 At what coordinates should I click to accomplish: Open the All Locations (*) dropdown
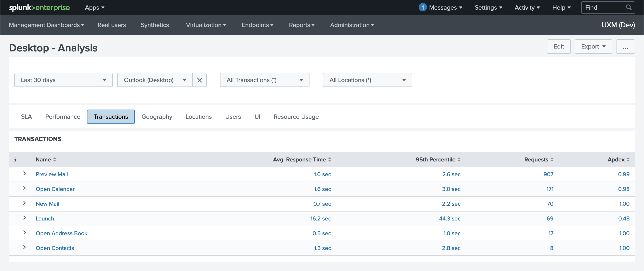(367, 80)
